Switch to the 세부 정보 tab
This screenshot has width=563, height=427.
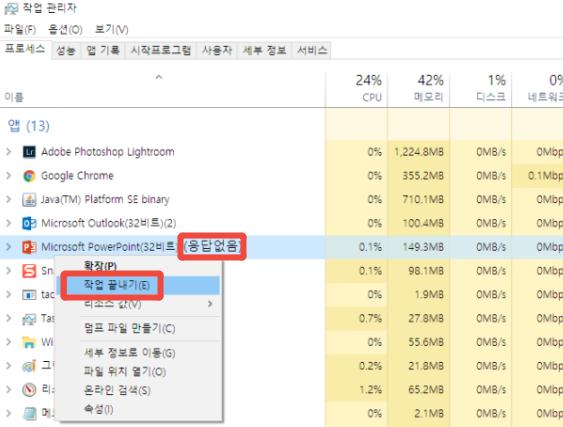point(264,50)
